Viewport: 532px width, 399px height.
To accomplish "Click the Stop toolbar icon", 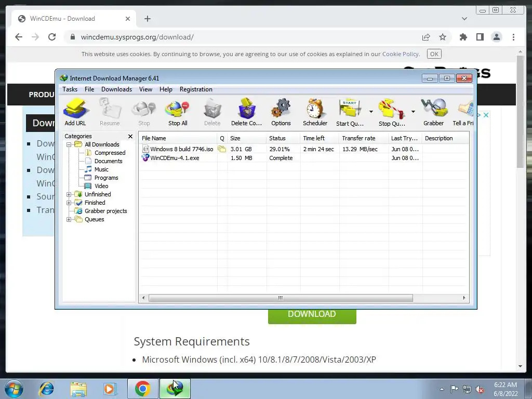I will pos(144,112).
